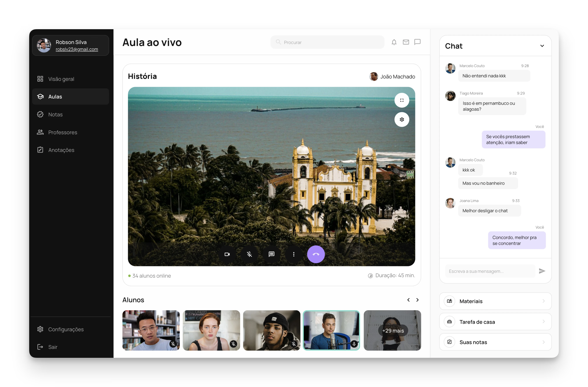Screen dimensions: 588x387
Task: Expand the Materiais section
Action: point(495,301)
